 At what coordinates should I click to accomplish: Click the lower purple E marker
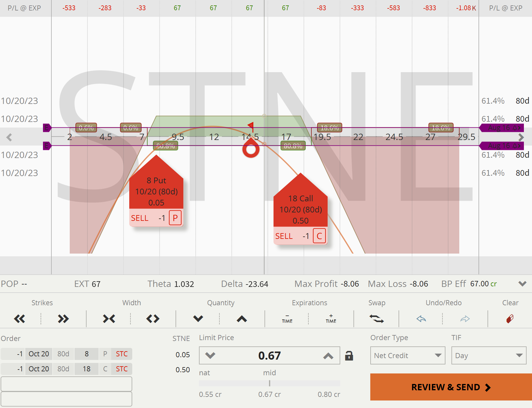[47, 146]
